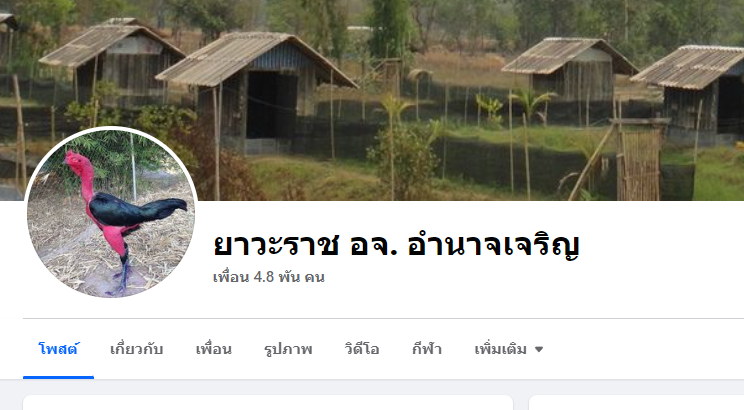The width and height of the screenshot is (744, 410).
Task: Select the วิดีโอ tab
Action: coord(362,349)
